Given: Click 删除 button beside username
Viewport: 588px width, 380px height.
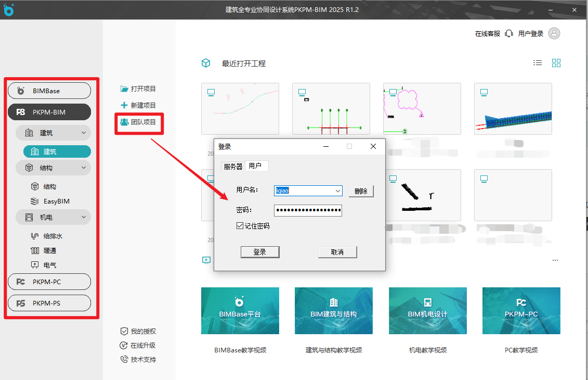Looking at the screenshot, I should coord(361,191).
